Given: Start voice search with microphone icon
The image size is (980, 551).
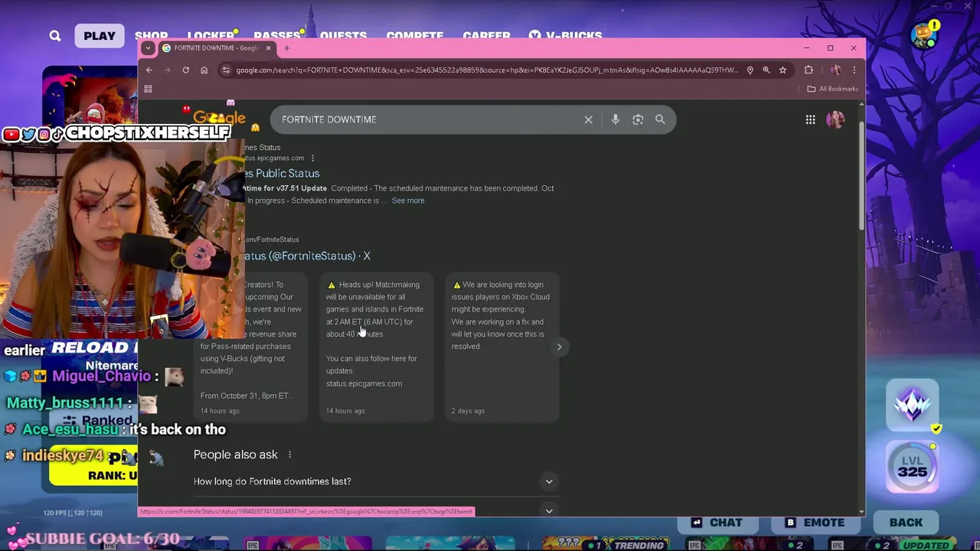Looking at the screenshot, I should point(615,119).
